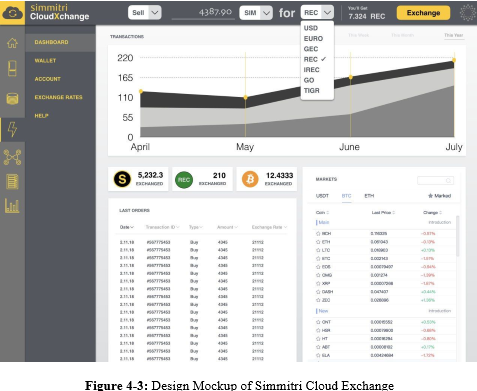The image size is (477, 391).
Task: Go to Account in the side menu
Action: (48, 79)
